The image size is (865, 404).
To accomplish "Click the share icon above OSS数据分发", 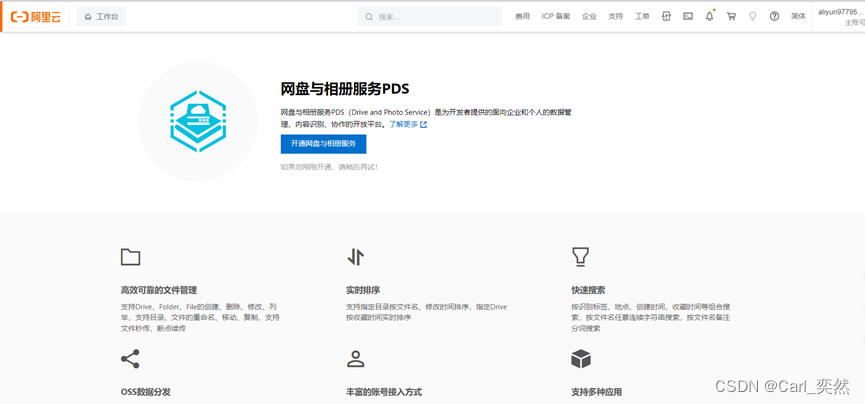I will pos(130,359).
